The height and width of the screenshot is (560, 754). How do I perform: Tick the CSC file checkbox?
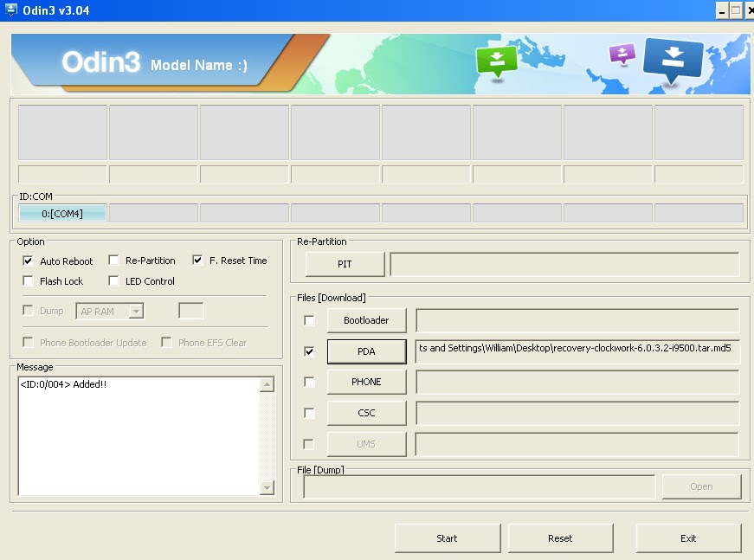pyautogui.click(x=309, y=414)
